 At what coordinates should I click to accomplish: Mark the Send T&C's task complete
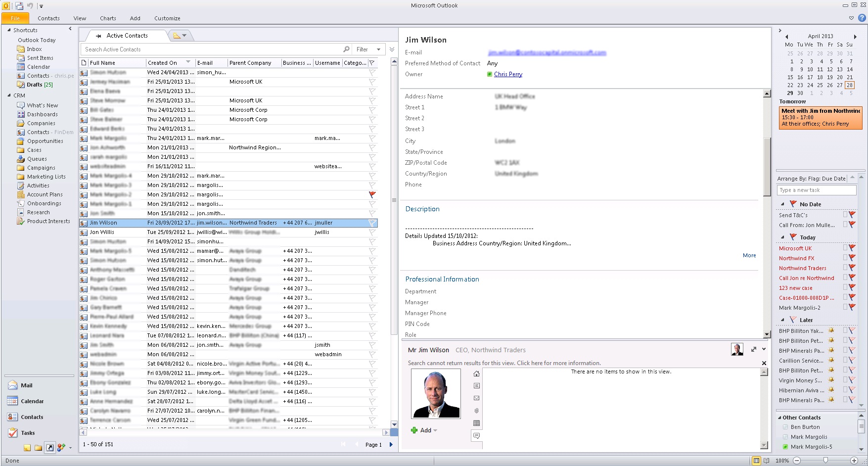coord(845,215)
